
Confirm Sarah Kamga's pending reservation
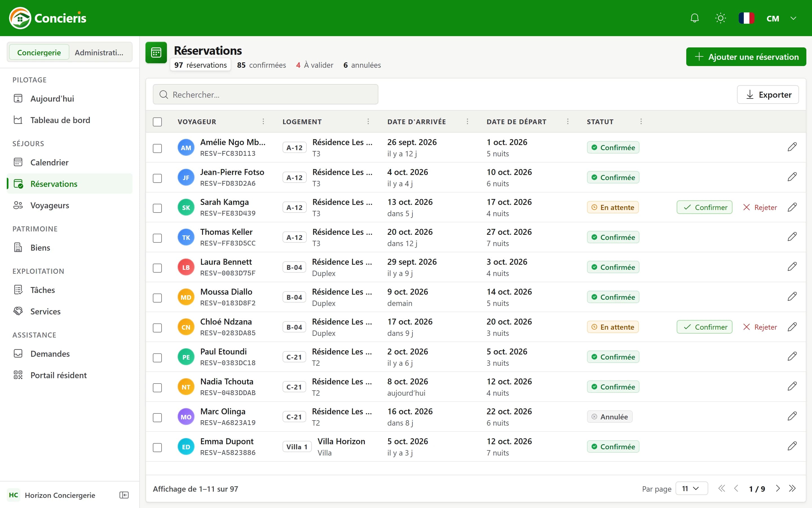click(x=704, y=207)
